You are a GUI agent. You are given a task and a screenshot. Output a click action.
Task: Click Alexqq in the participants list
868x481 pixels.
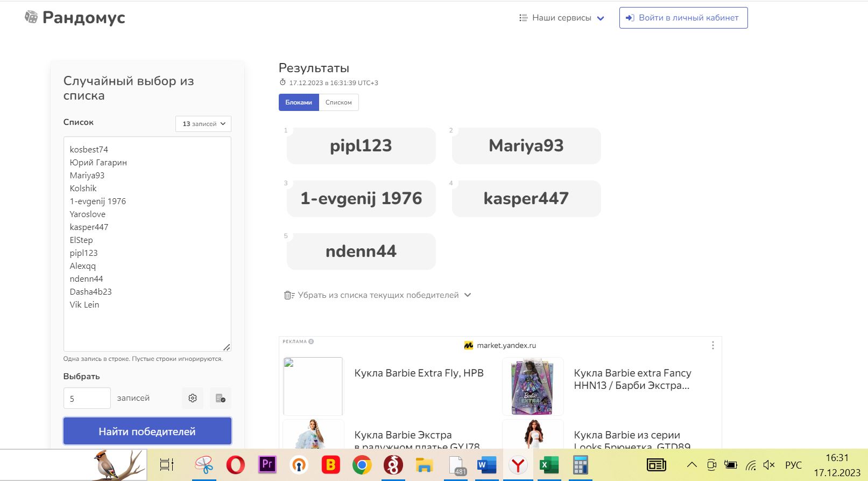click(82, 266)
